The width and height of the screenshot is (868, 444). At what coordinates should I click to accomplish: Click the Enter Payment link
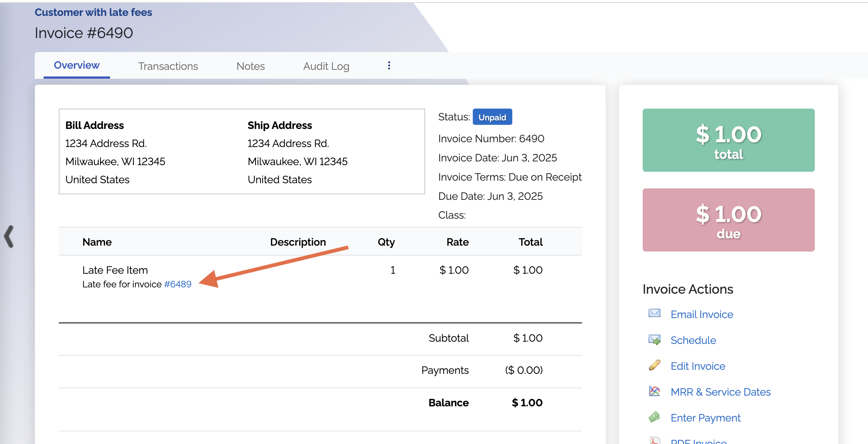705,418
